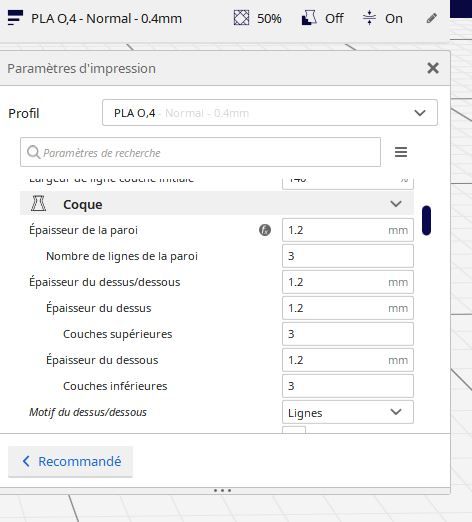Click the infill 50% pattern icon
Screen dimensions: 472x522
point(241,18)
